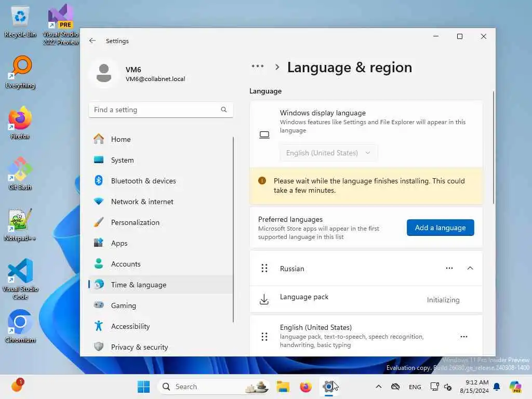Open Privacy & security settings

[x=161, y=347]
